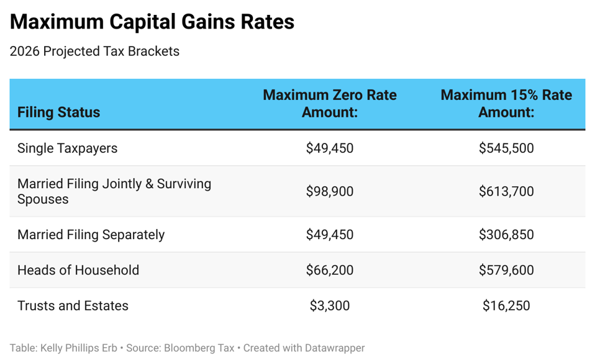This screenshot has height=364, width=595.
Task: Click the $306,850 15% rate value
Action: pos(506,235)
